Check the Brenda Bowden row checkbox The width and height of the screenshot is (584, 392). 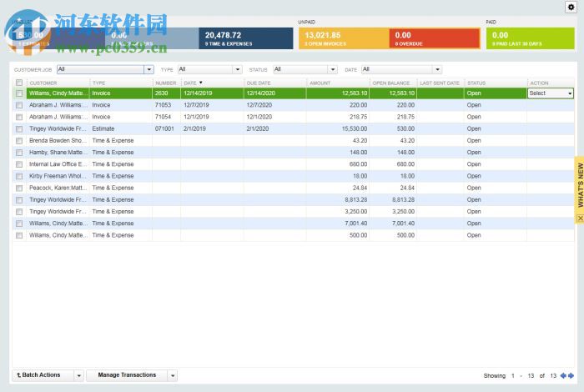tap(19, 141)
